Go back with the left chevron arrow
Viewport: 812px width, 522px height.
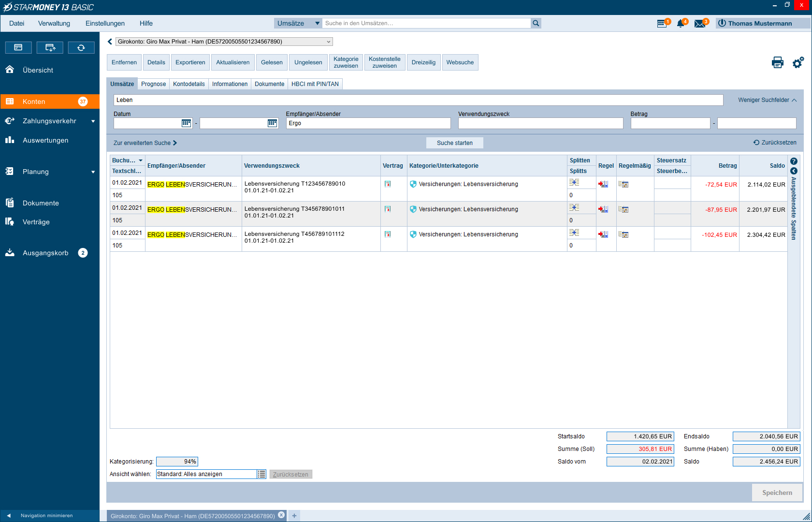pyautogui.click(x=110, y=42)
